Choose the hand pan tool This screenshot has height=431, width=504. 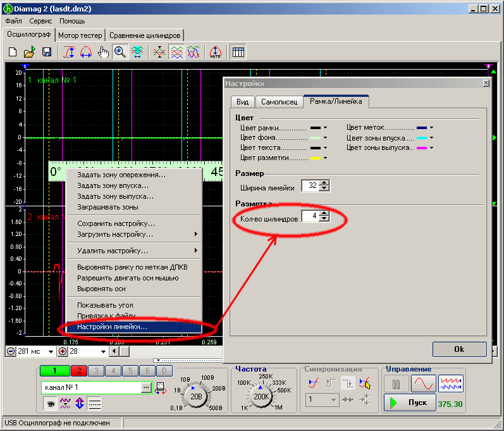pyautogui.click(x=103, y=52)
